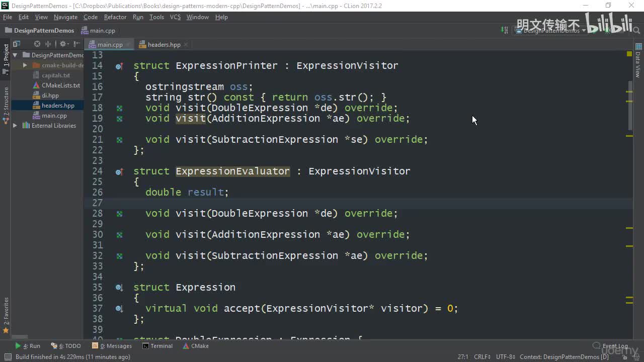
Task: Click the scroll from source target icon
Action: pos(37,44)
